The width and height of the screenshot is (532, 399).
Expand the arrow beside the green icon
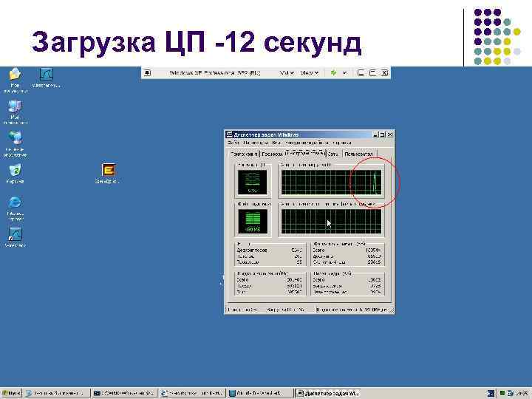pyautogui.click(x=345, y=72)
